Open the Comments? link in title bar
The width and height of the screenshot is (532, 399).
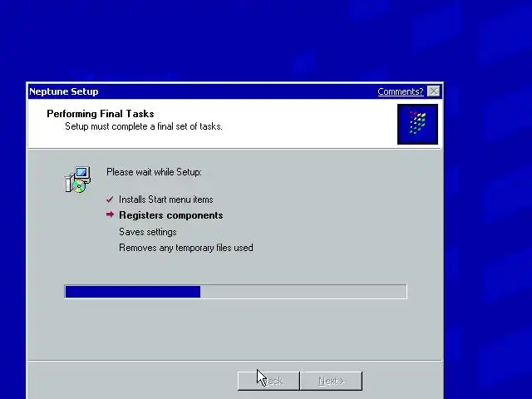pyautogui.click(x=401, y=91)
